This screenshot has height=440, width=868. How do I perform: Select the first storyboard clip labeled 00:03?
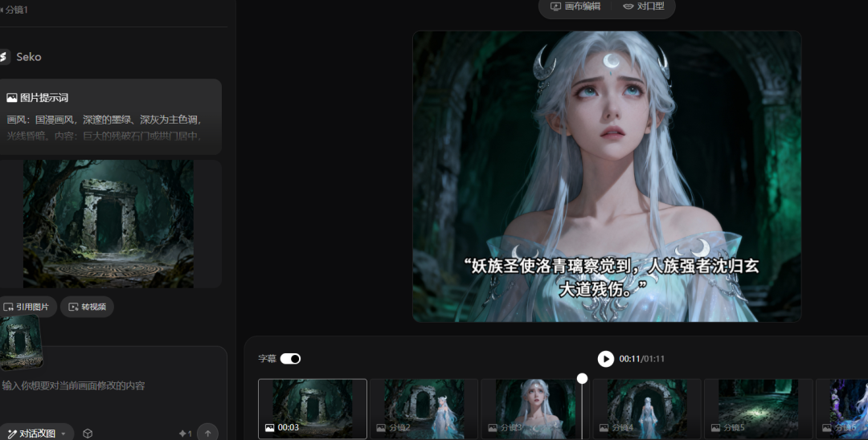pos(313,409)
